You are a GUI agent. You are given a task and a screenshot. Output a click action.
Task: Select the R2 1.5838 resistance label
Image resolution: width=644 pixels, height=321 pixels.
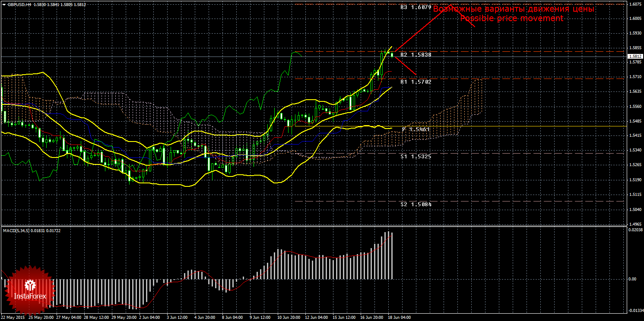(416, 55)
